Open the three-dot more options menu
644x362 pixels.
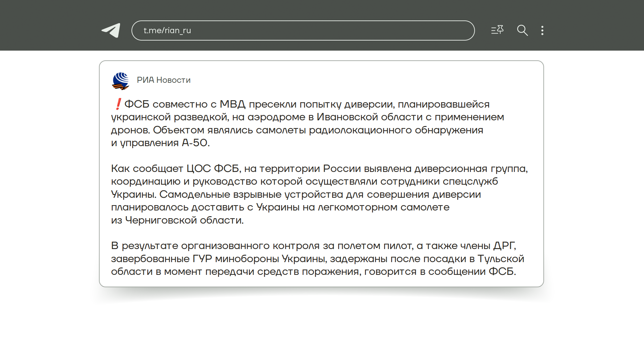pos(542,31)
